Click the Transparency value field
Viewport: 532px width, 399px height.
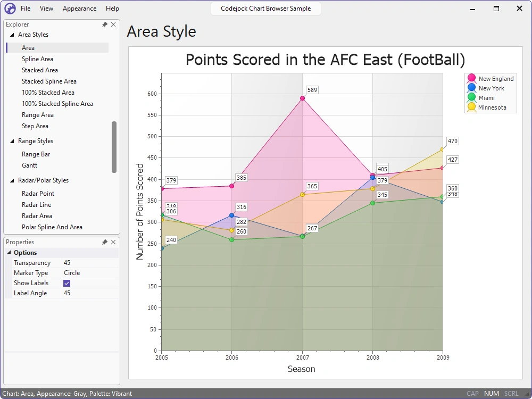90,263
